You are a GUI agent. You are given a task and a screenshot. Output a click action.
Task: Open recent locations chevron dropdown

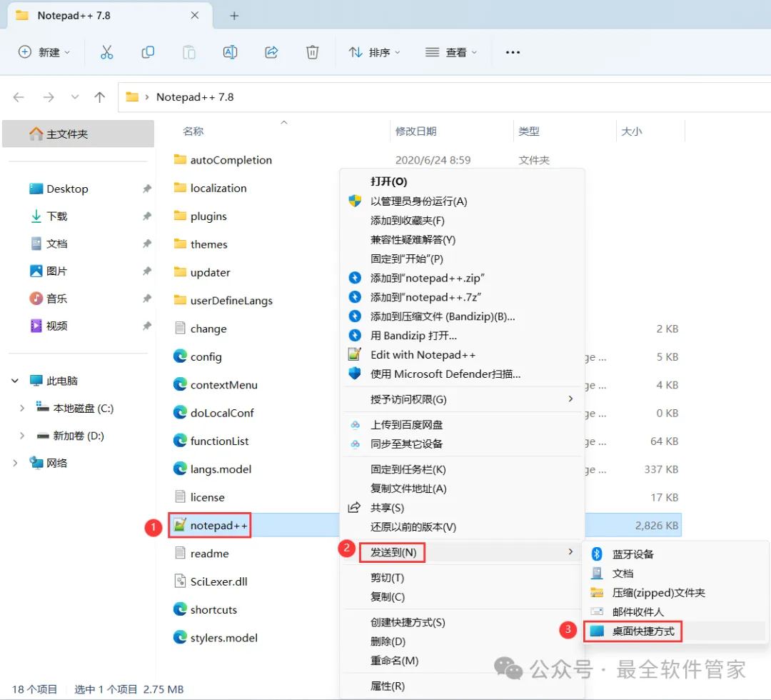tap(75, 97)
